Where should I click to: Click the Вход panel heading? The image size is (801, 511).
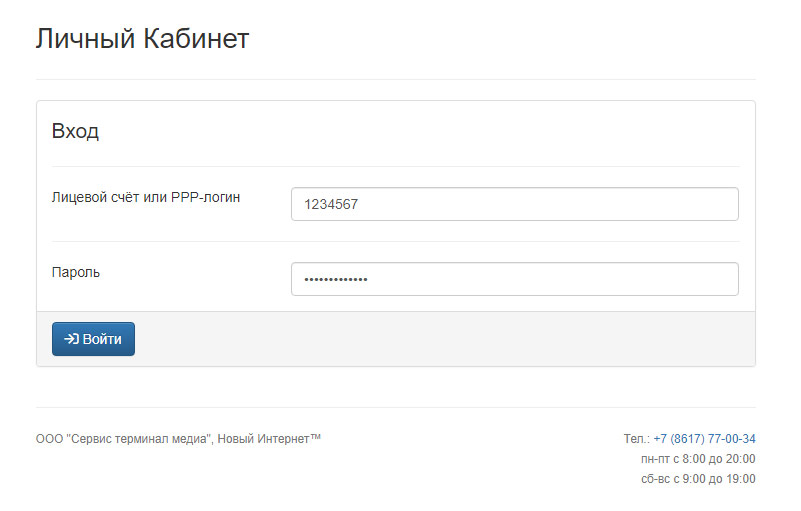(x=75, y=131)
